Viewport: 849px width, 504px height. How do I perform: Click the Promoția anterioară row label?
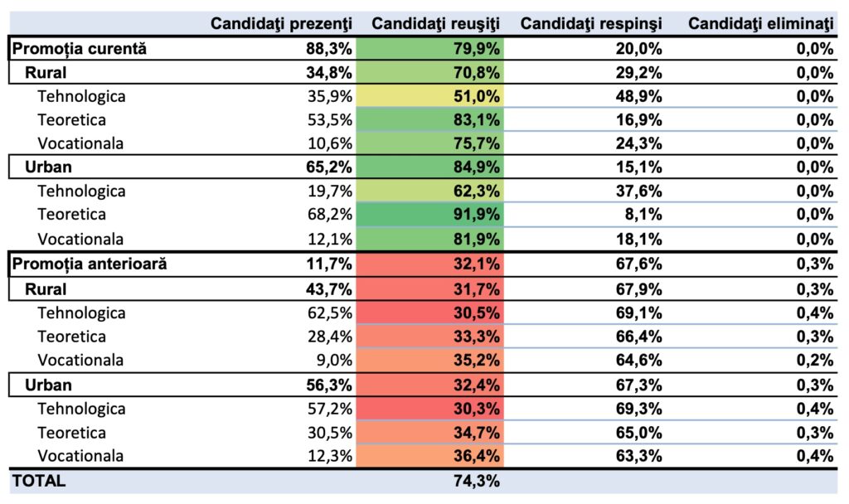pos(89,264)
